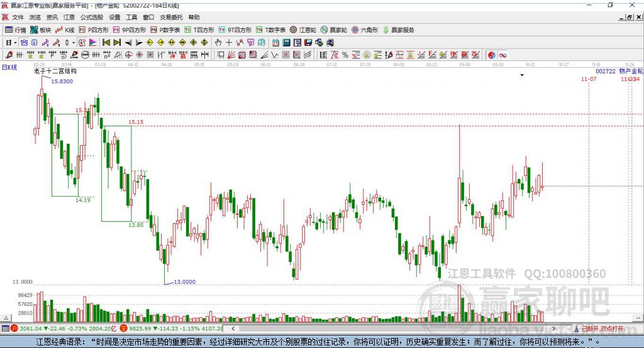
Task: Click the yin-yang icon
Action: [x=492, y=55]
